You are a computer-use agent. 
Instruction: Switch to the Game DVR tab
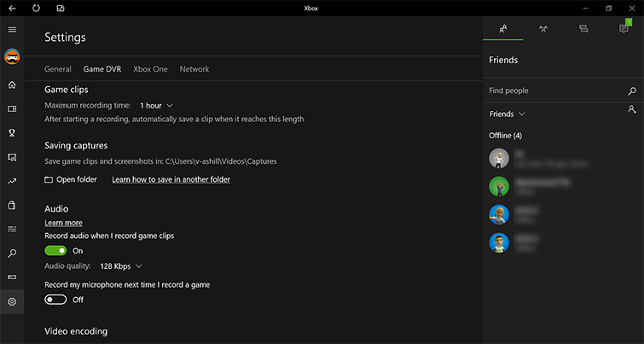(102, 69)
